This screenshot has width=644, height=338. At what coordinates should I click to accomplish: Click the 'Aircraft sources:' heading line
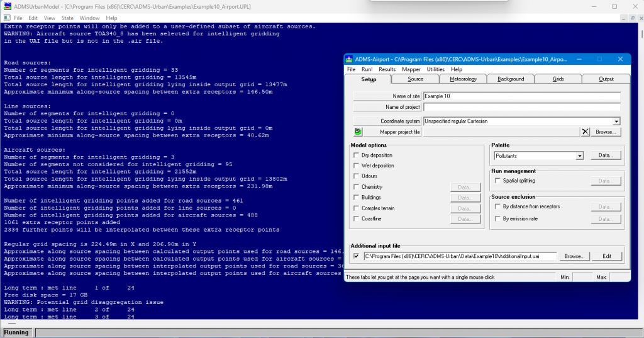point(35,150)
